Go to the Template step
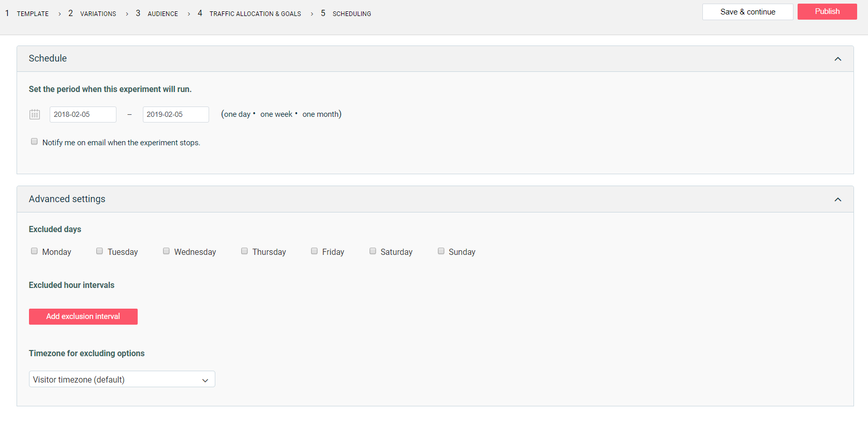Image resolution: width=868 pixels, height=426 pixels. (32, 14)
